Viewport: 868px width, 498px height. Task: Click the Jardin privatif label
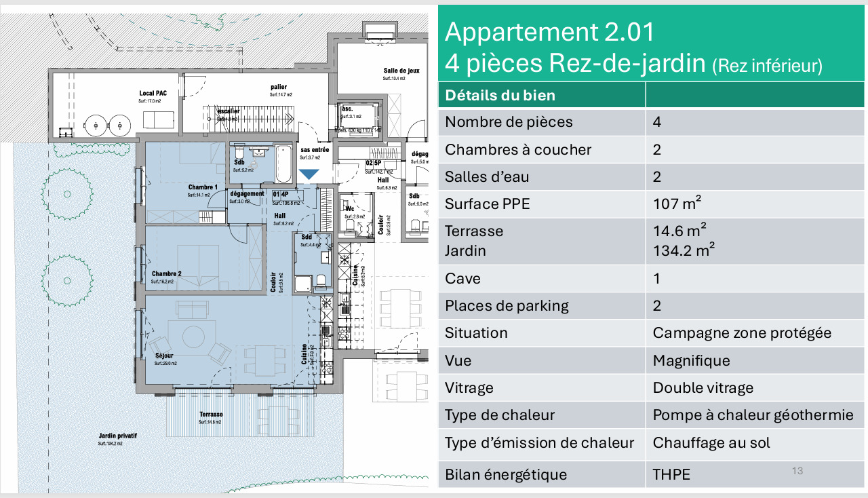point(117,436)
